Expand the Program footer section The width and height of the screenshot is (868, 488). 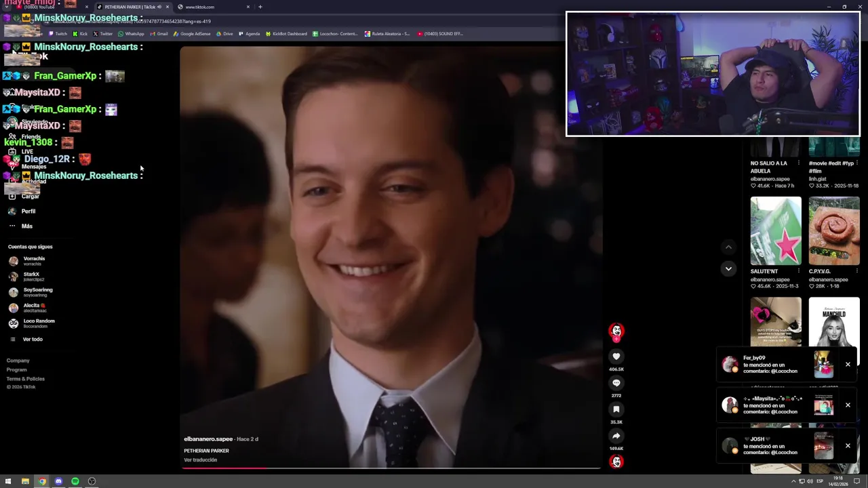16,369
